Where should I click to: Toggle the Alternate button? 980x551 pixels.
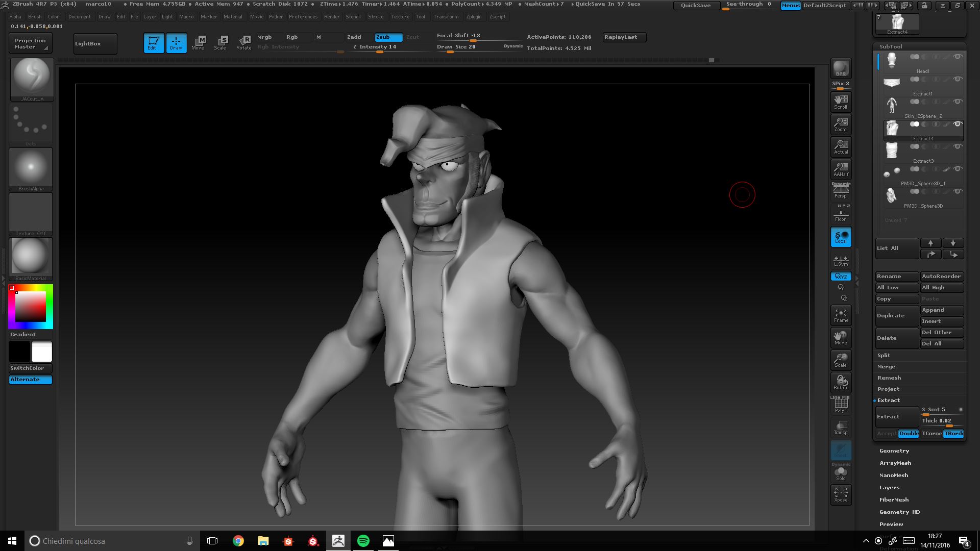tap(31, 380)
